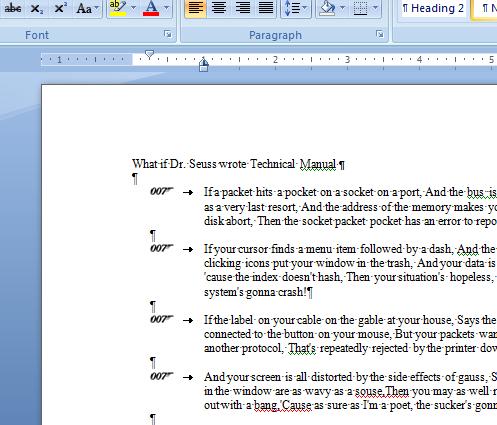497x425 pixels.
Task: Align text right
Action: click(243, 8)
